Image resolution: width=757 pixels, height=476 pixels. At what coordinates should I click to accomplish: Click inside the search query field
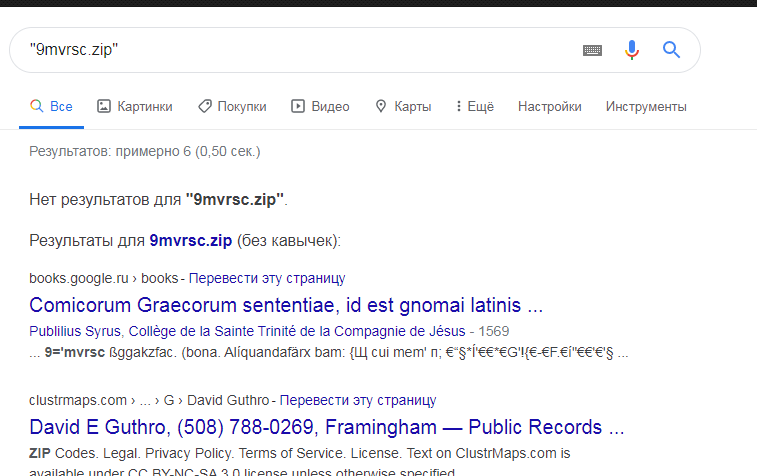pyautogui.click(x=300, y=50)
